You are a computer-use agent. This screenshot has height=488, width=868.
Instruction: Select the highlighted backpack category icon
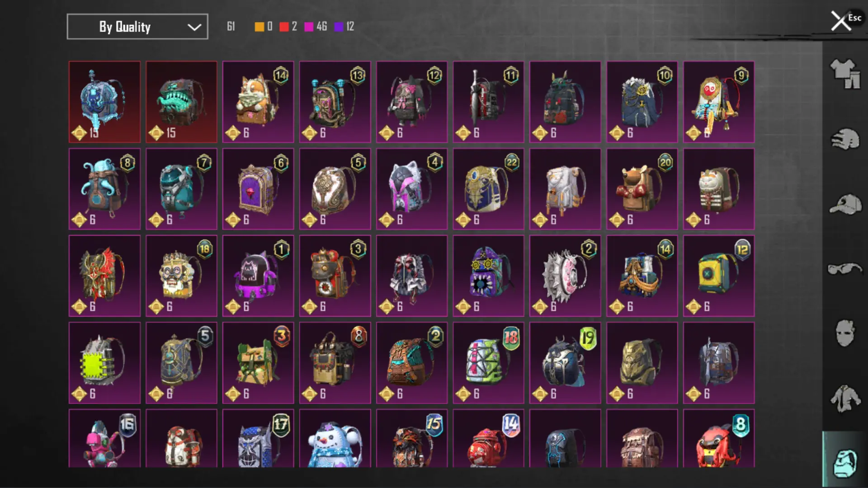pos(844,462)
